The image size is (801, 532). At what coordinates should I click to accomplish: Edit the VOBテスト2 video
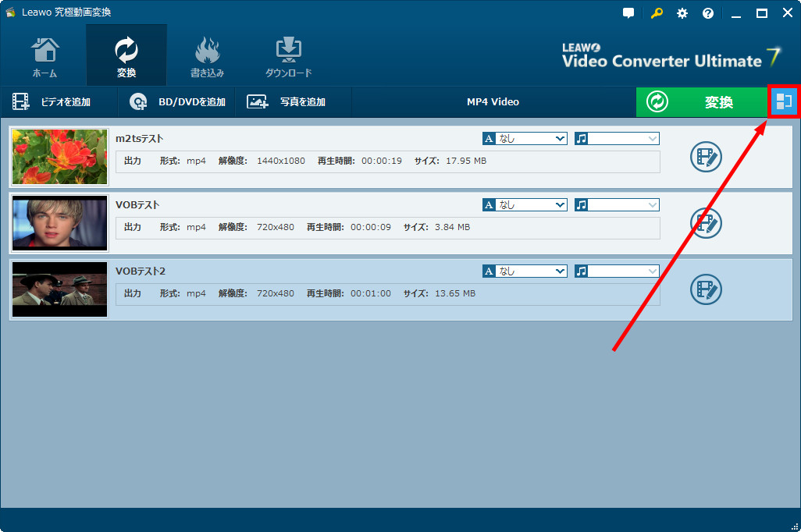706,289
